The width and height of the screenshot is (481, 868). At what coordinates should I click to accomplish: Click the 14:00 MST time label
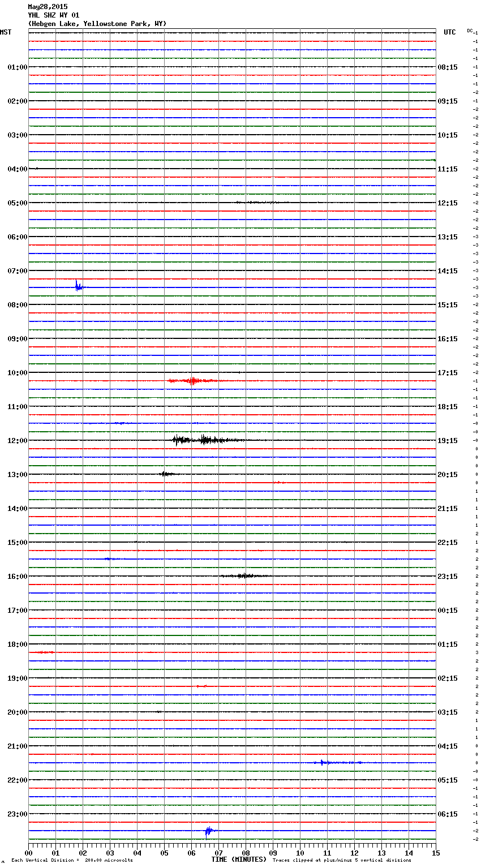(17, 508)
